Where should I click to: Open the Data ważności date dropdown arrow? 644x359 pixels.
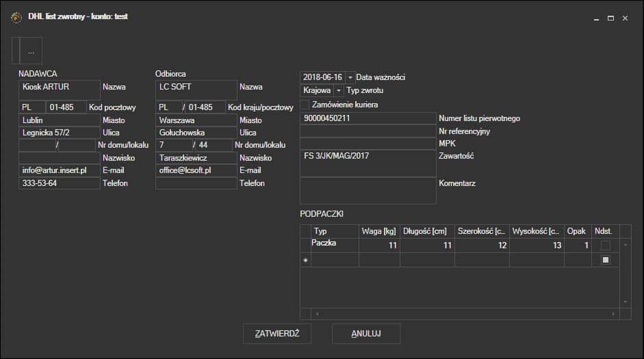tap(350, 77)
